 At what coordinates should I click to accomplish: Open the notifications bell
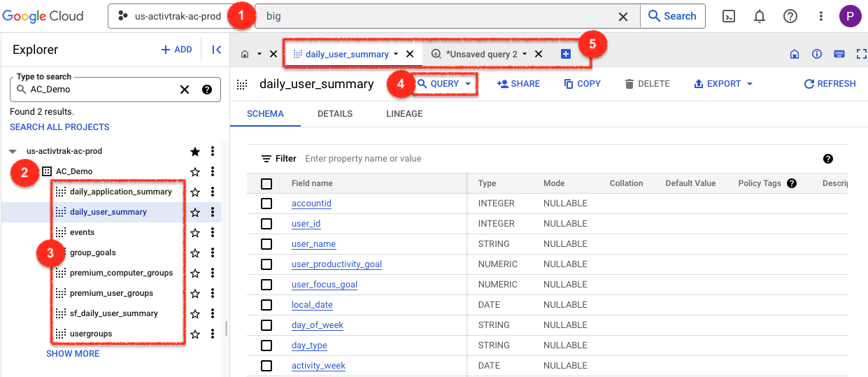click(x=760, y=16)
